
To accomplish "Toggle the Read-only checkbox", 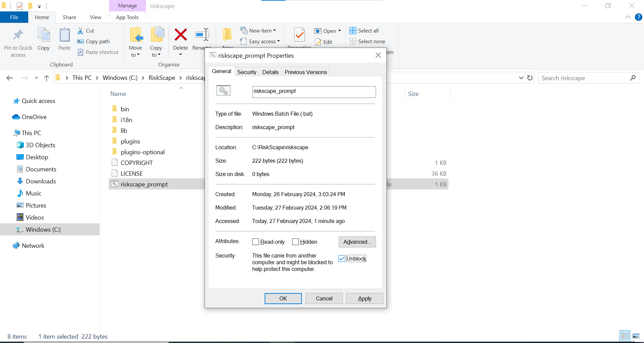I will (x=256, y=242).
